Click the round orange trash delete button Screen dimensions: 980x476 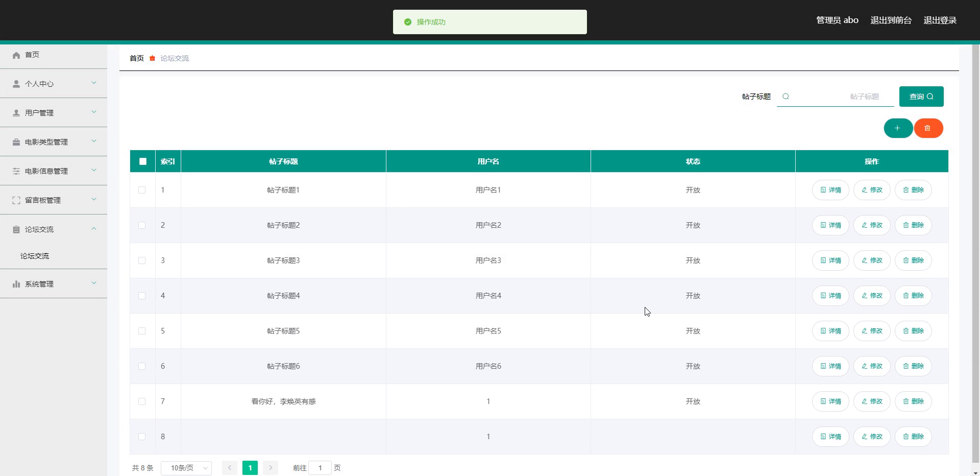tap(928, 128)
